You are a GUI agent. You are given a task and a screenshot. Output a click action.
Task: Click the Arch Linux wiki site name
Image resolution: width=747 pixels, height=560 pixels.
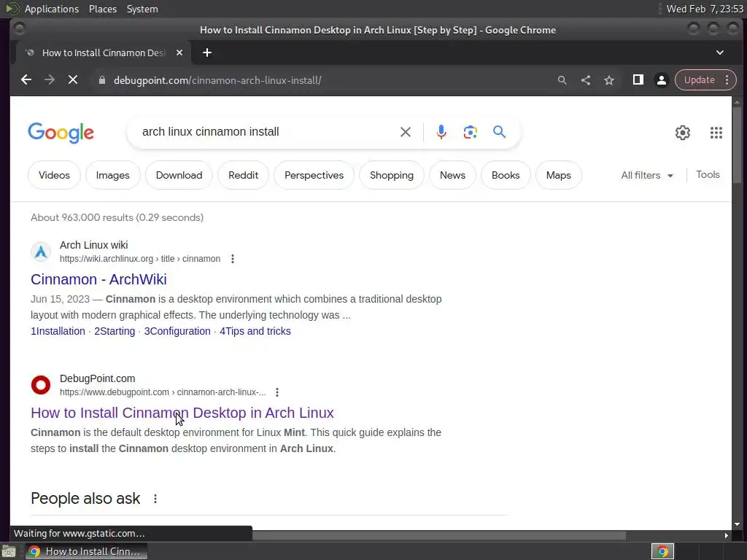[x=93, y=245]
